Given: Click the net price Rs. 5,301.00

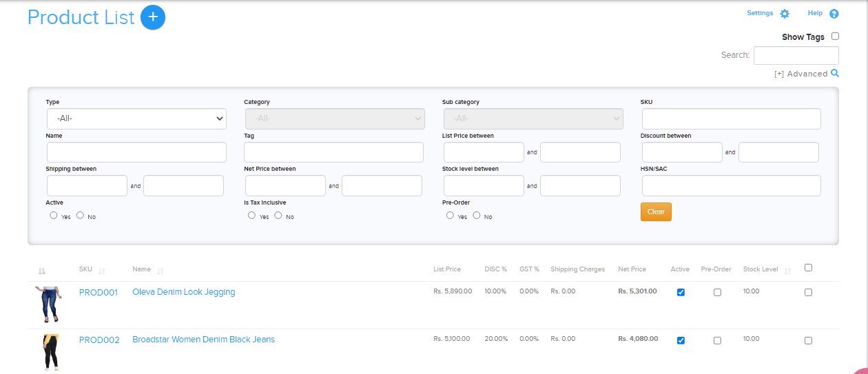Looking at the screenshot, I should [637, 291].
